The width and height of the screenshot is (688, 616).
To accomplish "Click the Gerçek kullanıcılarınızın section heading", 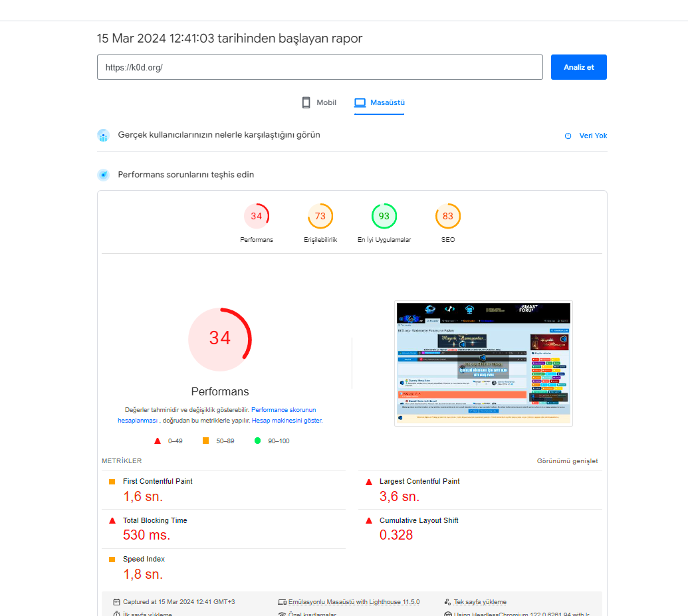I will pyautogui.click(x=219, y=135).
